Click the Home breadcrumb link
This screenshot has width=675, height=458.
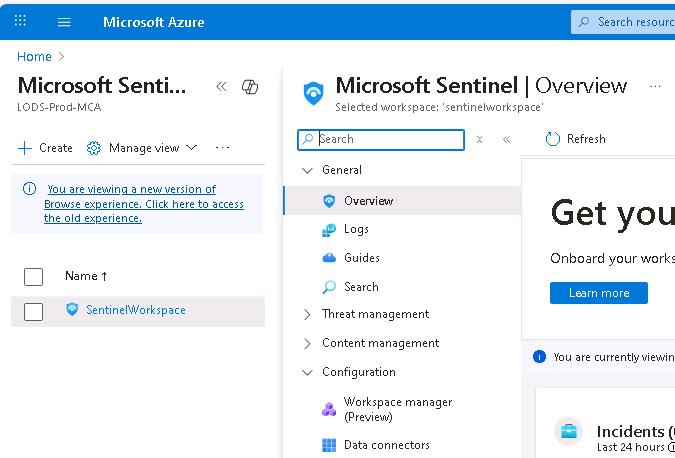(x=34, y=57)
